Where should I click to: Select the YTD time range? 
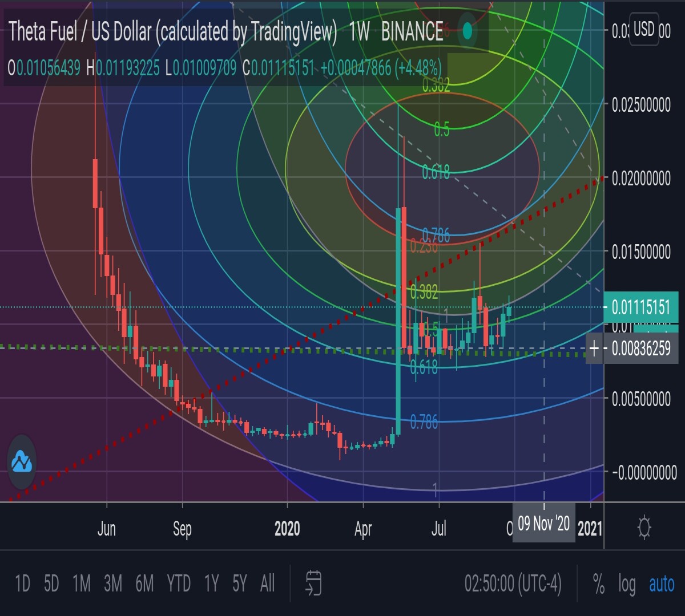pos(178,583)
